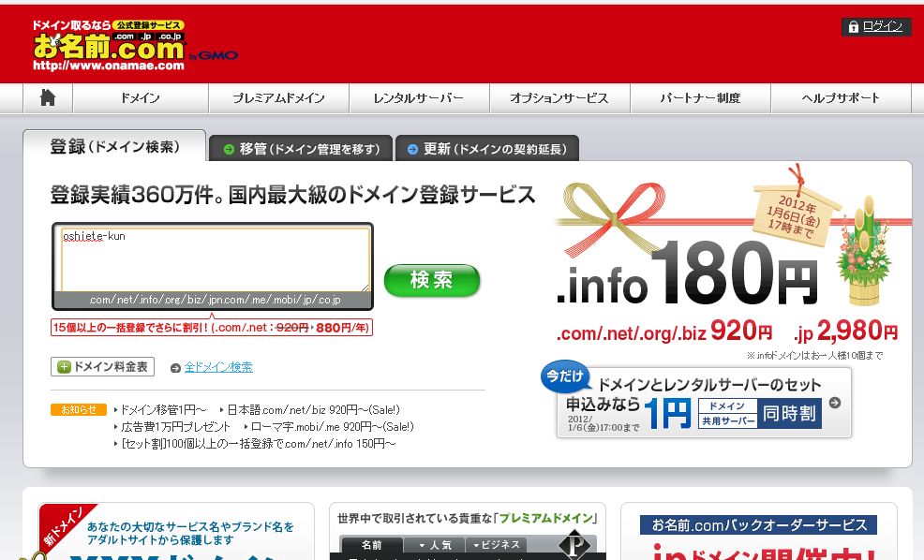
Task: Open the 人気 sort dropdown
Action: point(435,545)
